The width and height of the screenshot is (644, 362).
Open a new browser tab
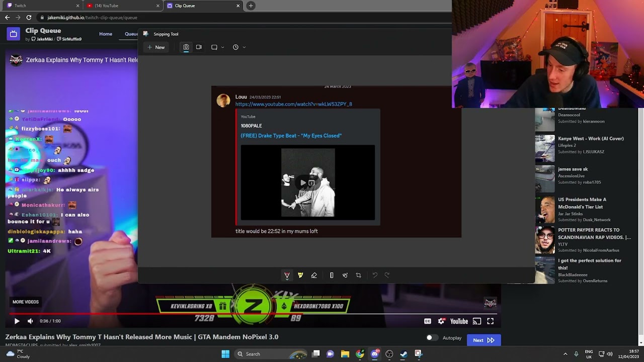coord(251,6)
